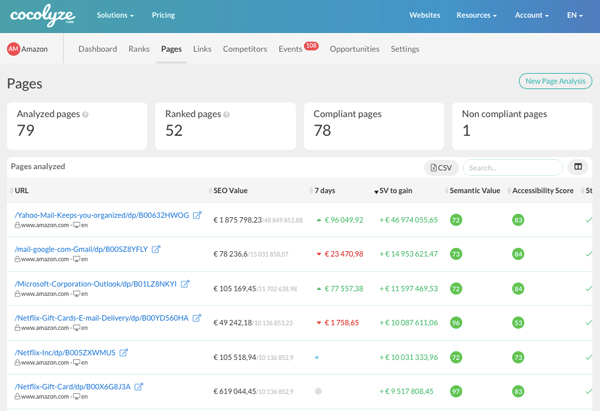Click SEO value €619 044,45
This screenshot has height=411, width=600.
tap(235, 391)
